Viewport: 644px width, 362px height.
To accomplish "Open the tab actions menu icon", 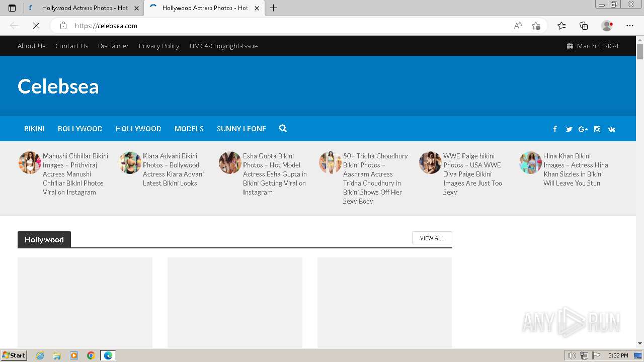I will pos(12,8).
